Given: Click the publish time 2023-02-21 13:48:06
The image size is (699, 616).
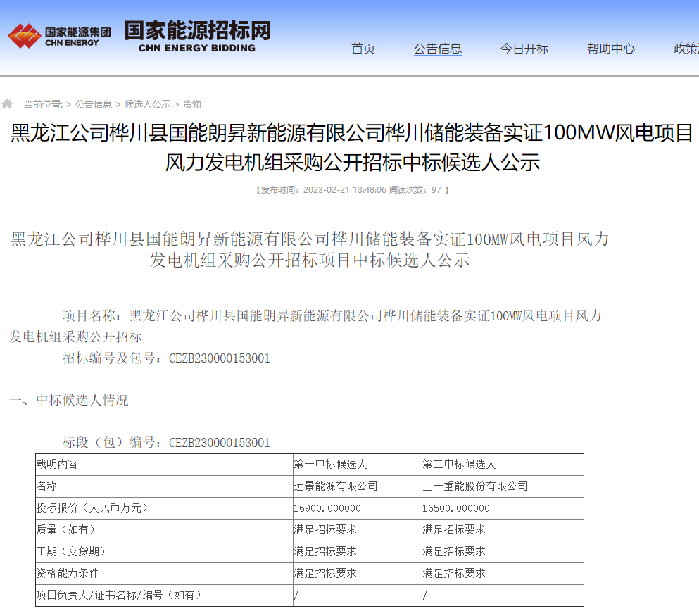Looking at the screenshot, I should coord(345,190).
